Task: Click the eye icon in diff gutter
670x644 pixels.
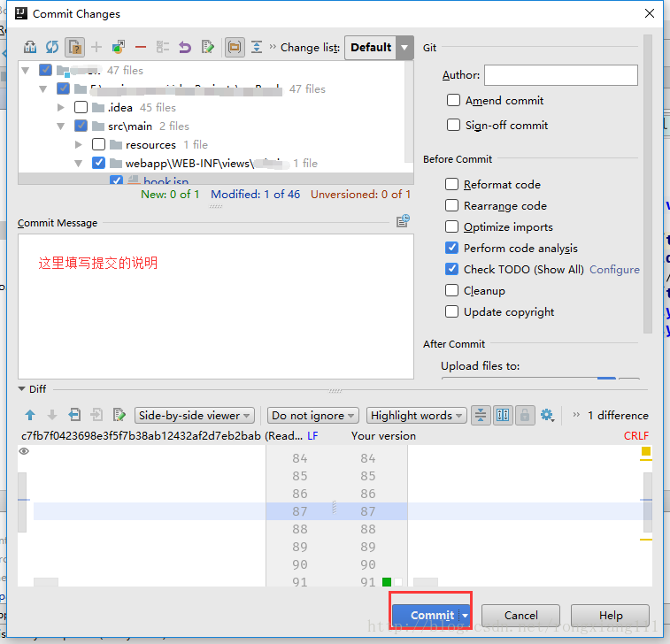Action: (24, 451)
